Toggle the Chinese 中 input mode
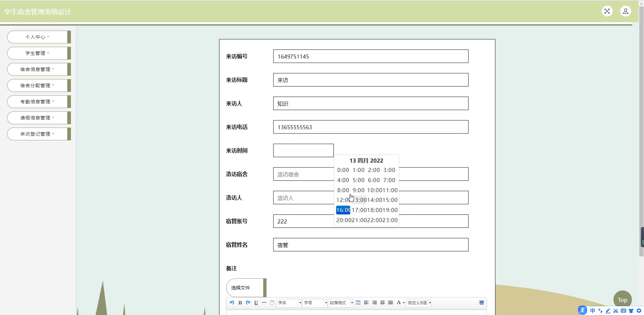 592,311
